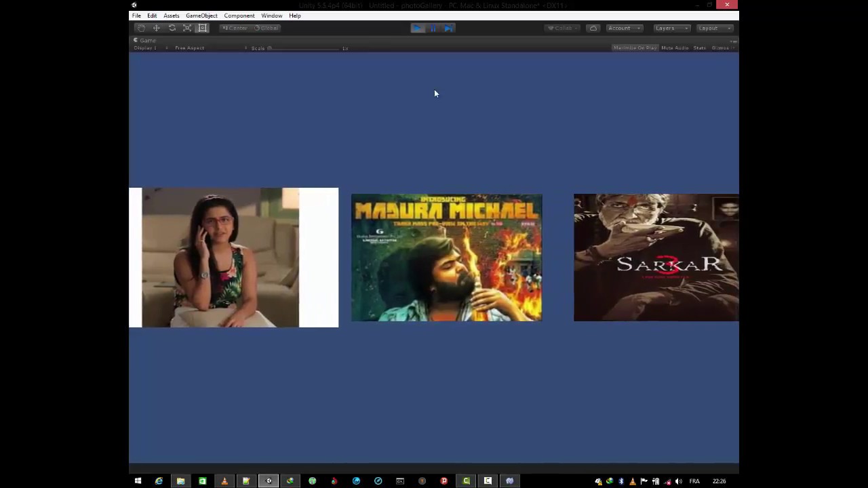Open the Component menu
The width and height of the screenshot is (868, 488).
click(x=239, y=16)
